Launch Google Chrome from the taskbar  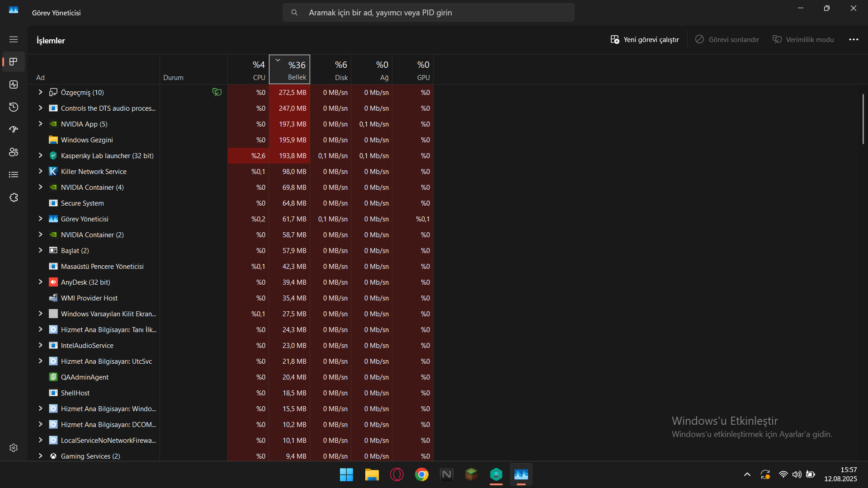tap(421, 475)
